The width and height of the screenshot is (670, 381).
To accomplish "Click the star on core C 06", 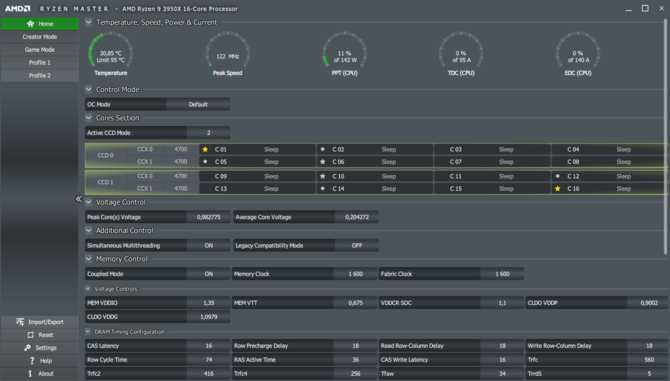I will [323, 161].
